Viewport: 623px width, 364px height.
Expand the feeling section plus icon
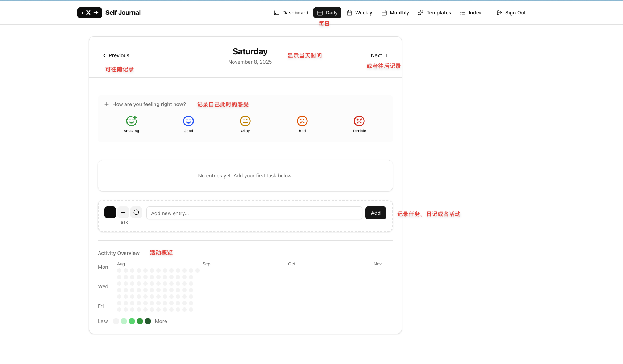tap(107, 104)
